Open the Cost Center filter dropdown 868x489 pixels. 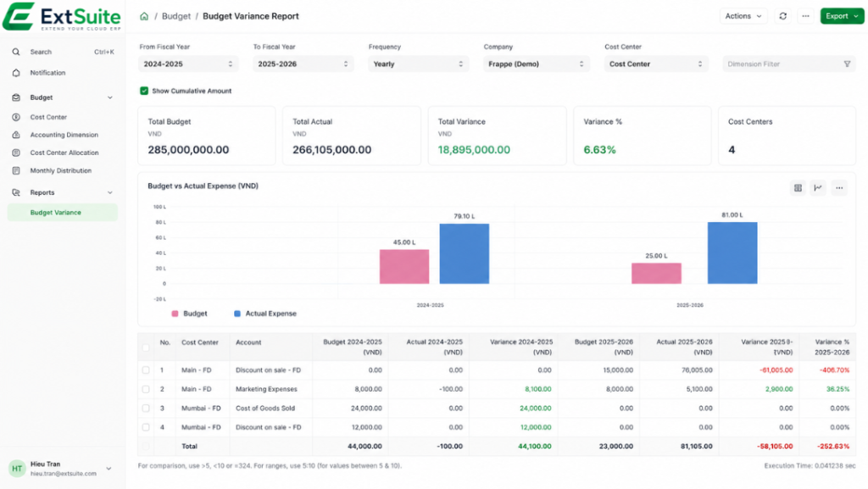(x=656, y=64)
